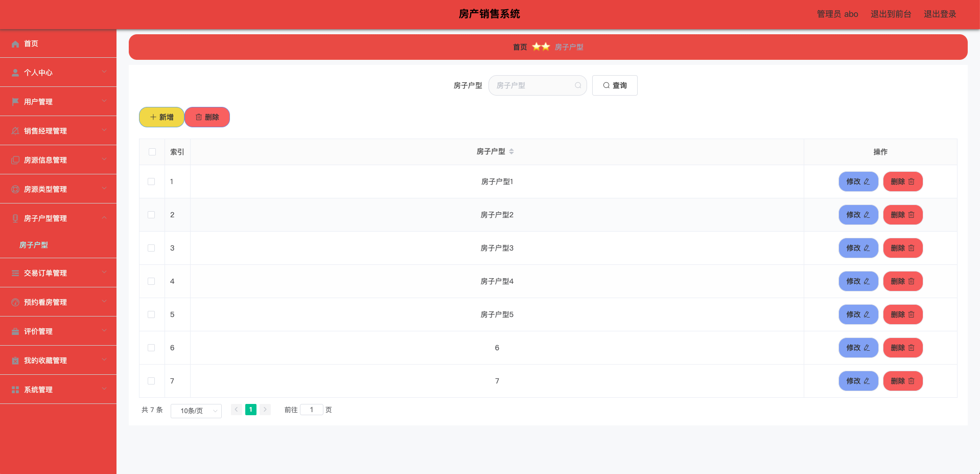Select page 1 in pagination
The height and width of the screenshot is (474, 980).
click(x=251, y=410)
